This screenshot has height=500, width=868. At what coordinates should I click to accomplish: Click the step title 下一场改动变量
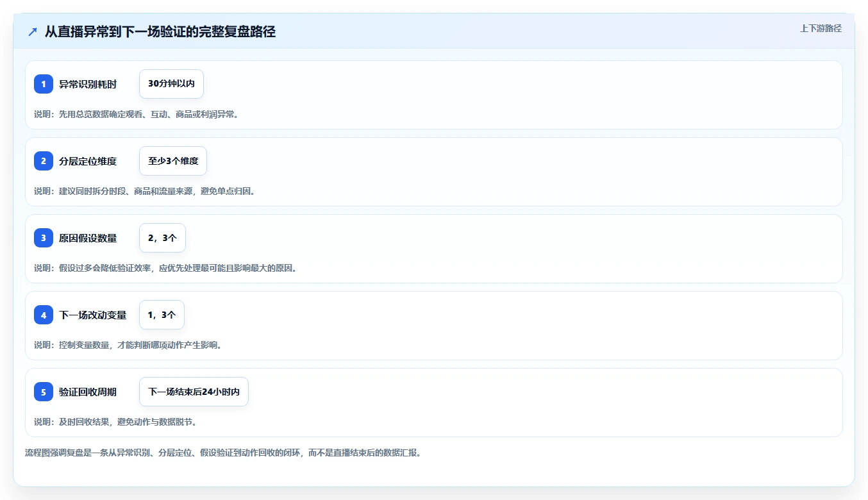point(93,315)
